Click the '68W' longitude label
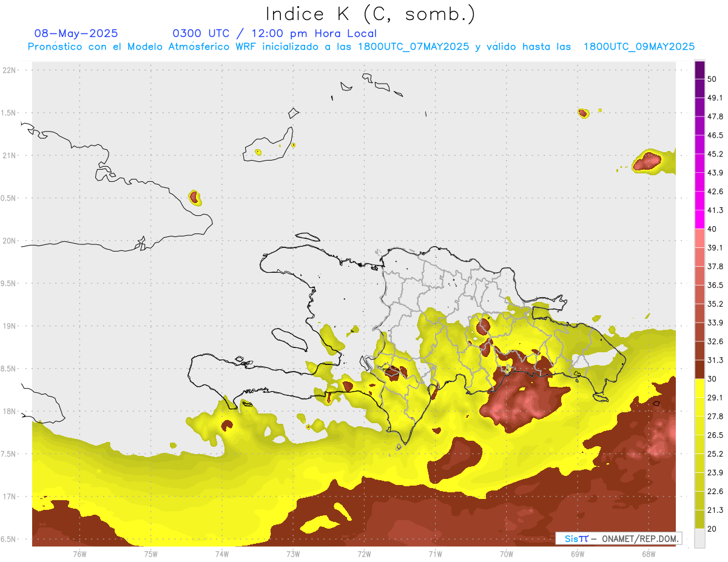 tap(648, 554)
